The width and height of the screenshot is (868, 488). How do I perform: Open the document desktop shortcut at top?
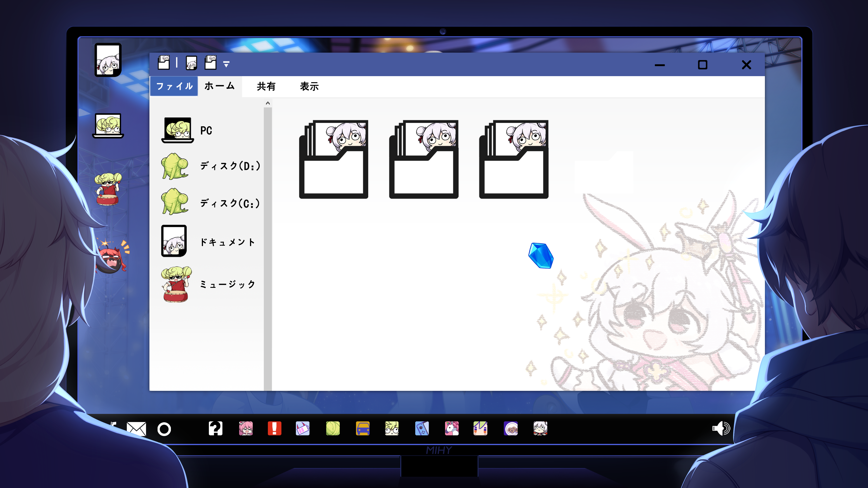[x=108, y=60]
